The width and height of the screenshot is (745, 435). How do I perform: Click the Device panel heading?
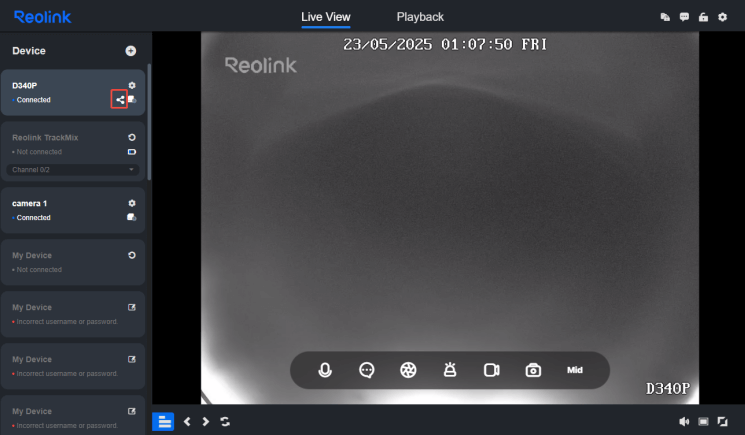click(x=29, y=51)
